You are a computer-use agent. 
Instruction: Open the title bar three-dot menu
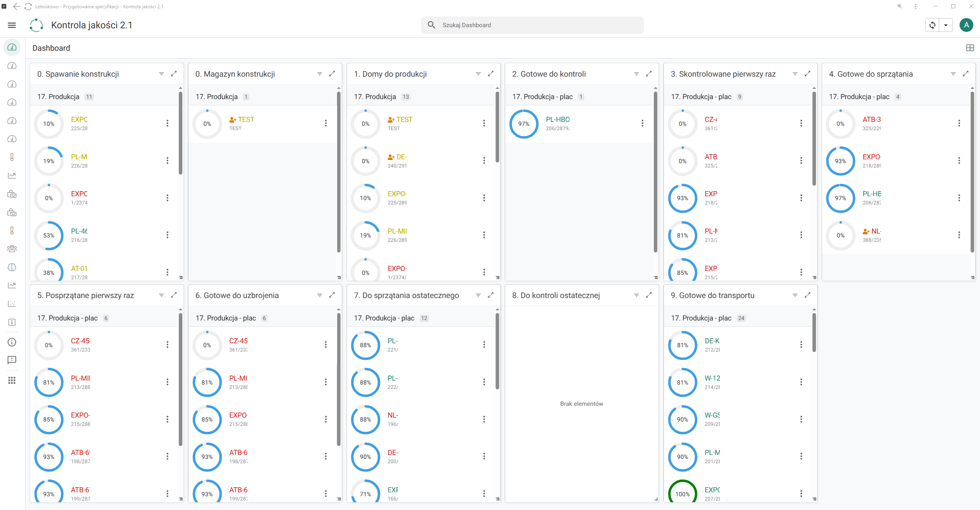coord(916,6)
